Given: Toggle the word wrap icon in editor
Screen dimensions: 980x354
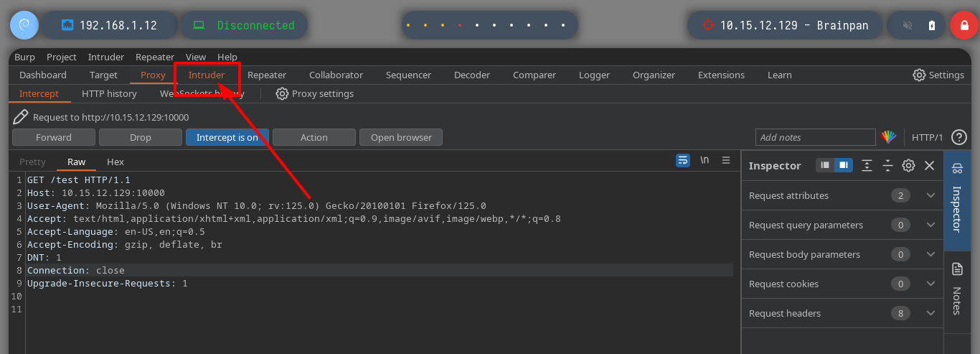Looking at the screenshot, I should [683, 160].
